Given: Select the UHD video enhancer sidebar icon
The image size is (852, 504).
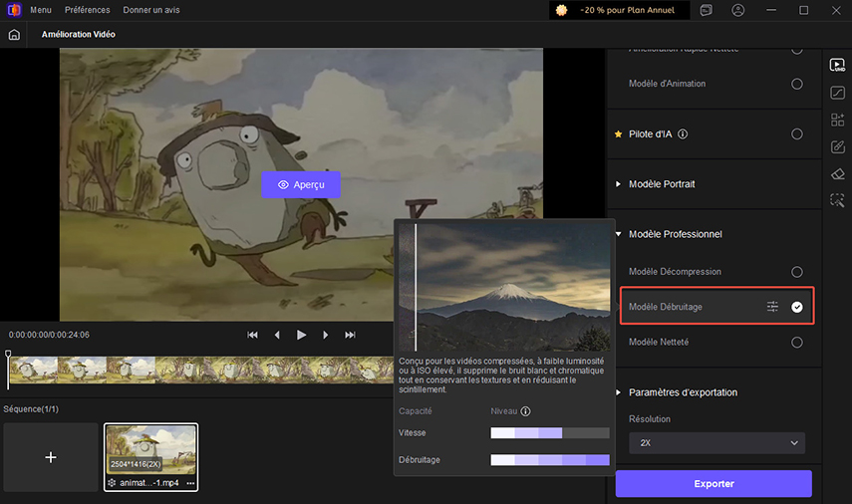Looking at the screenshot, I should click(x=837, y=66).
